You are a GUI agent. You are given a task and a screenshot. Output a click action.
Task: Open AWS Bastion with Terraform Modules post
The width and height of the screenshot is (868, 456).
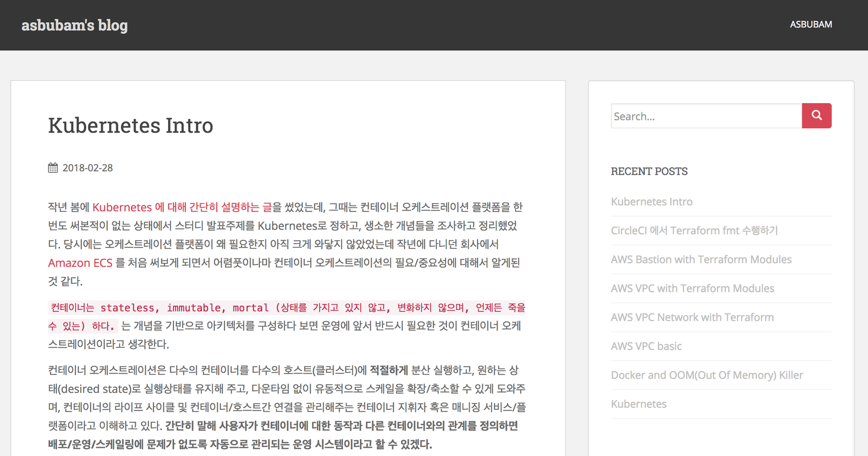[701, 260]
